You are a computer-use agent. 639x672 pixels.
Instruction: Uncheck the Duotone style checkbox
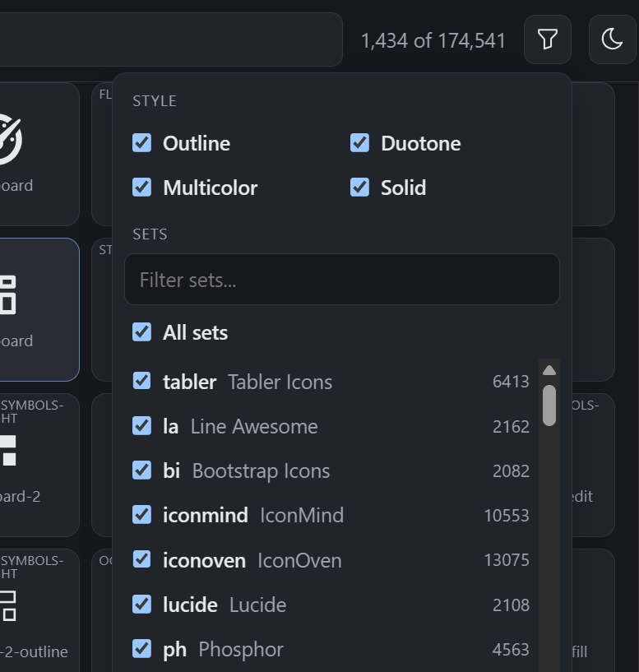359,143
